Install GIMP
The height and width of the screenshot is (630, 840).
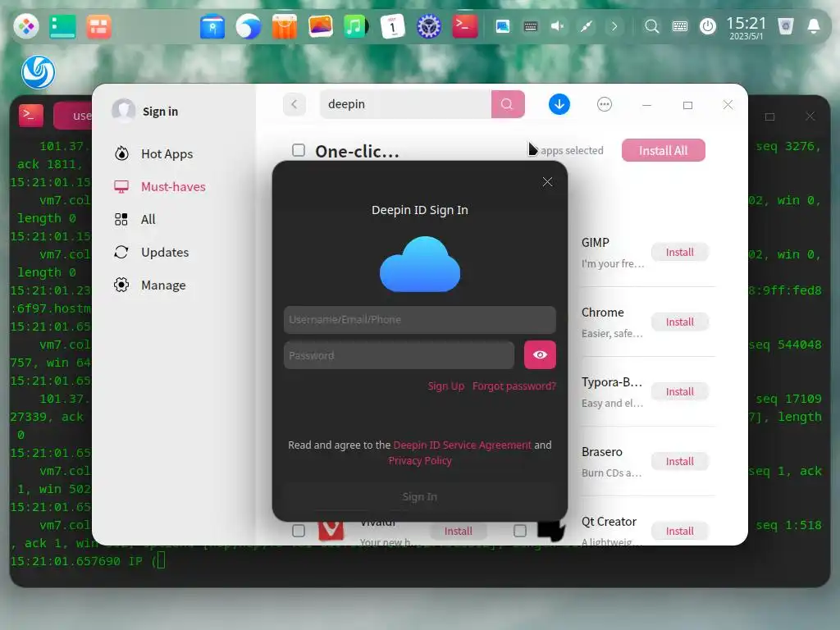tap(679, 252)
